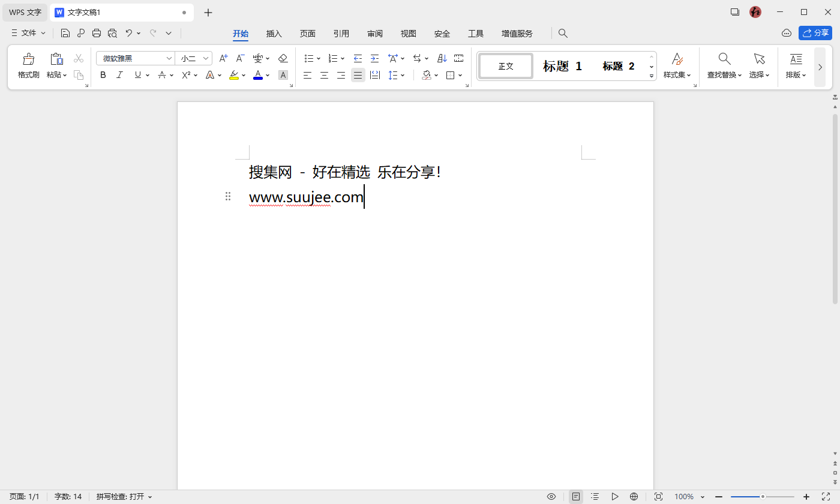Go to the 增值服务 tab
840x504 pixels.
point(517,34)
